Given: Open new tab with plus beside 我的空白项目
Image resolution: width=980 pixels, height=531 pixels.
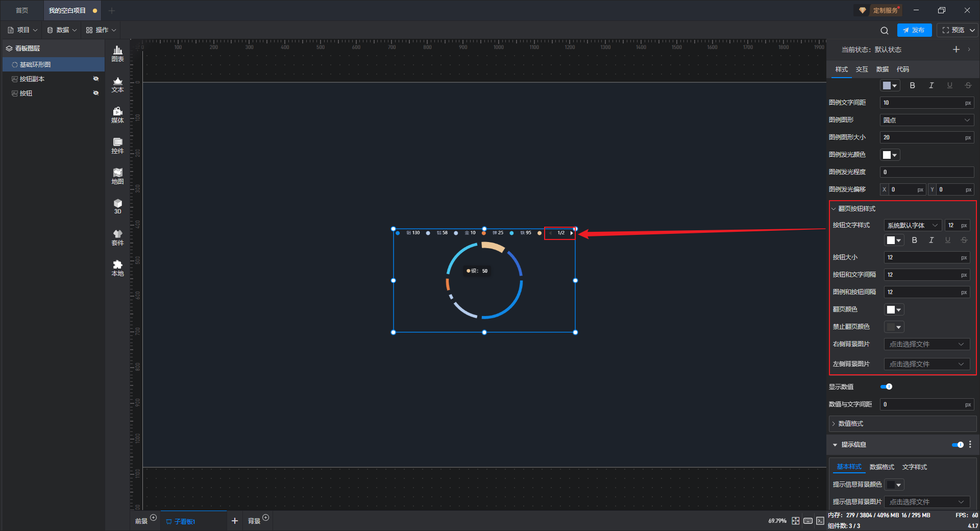Looking at the screenshot, I should click(x=112, y=10).
